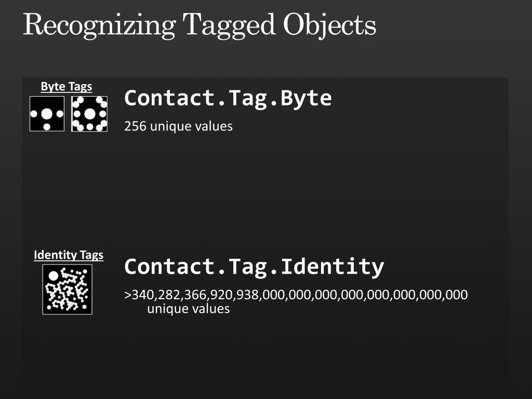The width and height of the screenshot is (532, 399).
Task: Select the Identity Tag pattern image
Action: click(x=67, y=289)
